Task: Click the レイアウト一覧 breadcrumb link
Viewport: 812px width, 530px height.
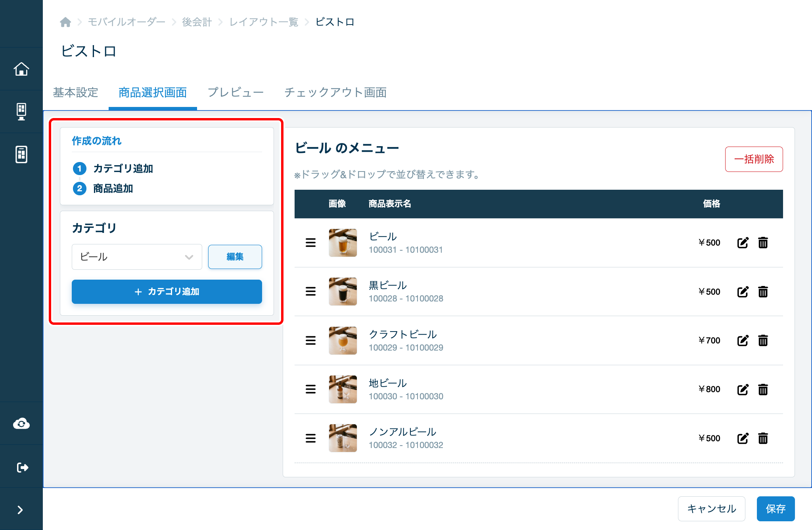Action: 264,22
